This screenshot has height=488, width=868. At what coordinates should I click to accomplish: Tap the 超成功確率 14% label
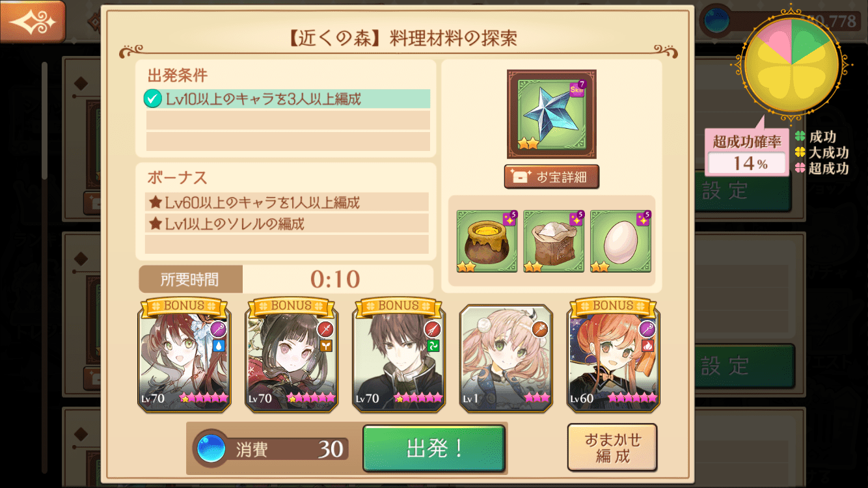click(x=747, y=152)
